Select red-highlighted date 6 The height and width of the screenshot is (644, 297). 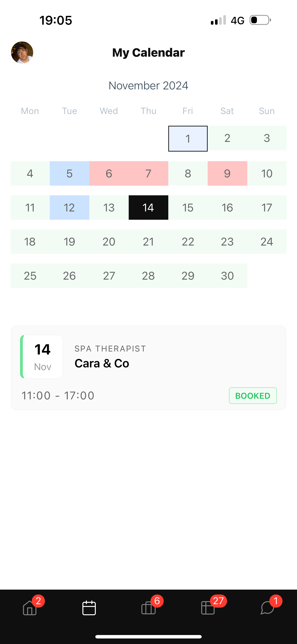[109, 173]
